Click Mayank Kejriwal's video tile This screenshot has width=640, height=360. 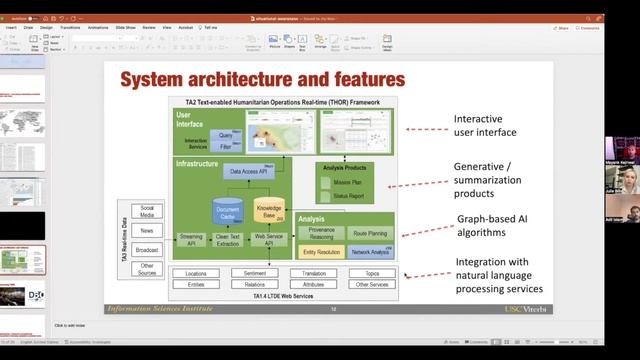[x=622, y=151]
